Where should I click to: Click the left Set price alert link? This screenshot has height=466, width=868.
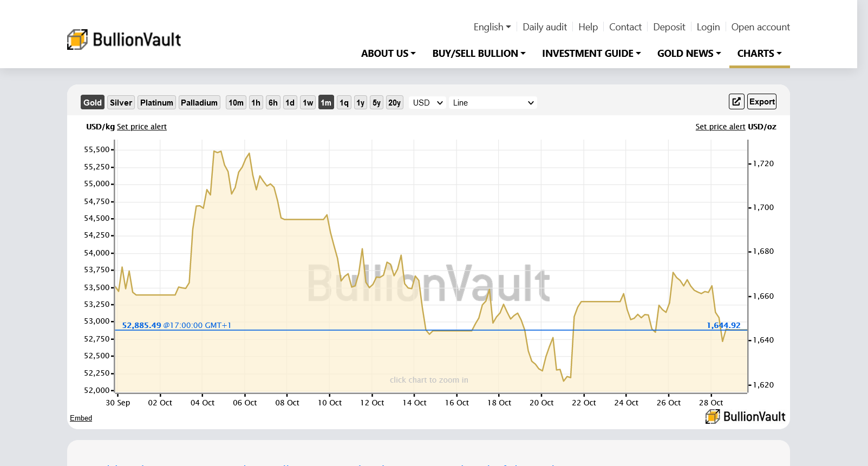(x=142, y=127)
